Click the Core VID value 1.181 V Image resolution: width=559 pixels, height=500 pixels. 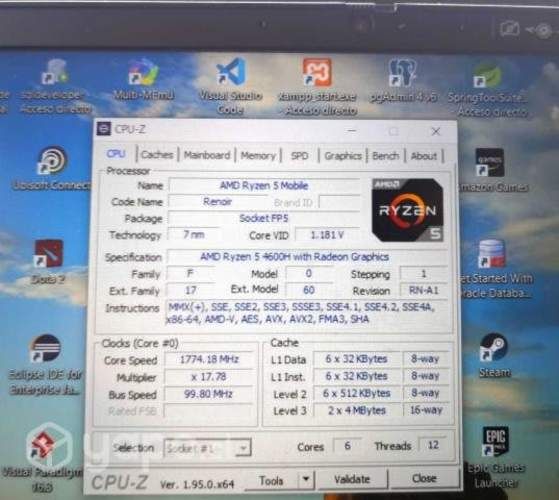click(x=327, y=235)
